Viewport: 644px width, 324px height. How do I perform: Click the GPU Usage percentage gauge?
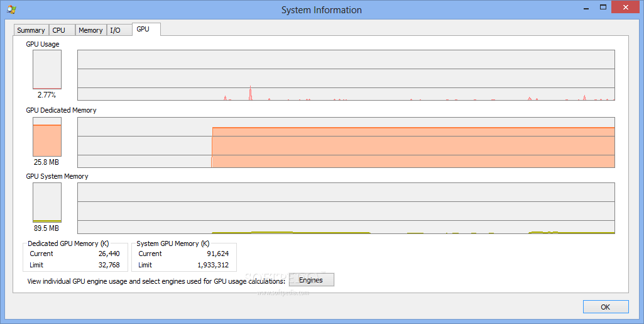coord(47,70)
